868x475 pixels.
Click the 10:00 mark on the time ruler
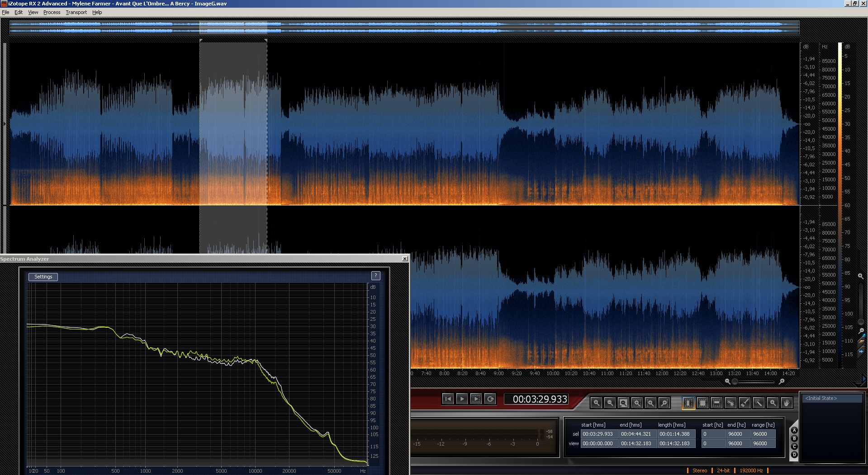tap(553, 373)
